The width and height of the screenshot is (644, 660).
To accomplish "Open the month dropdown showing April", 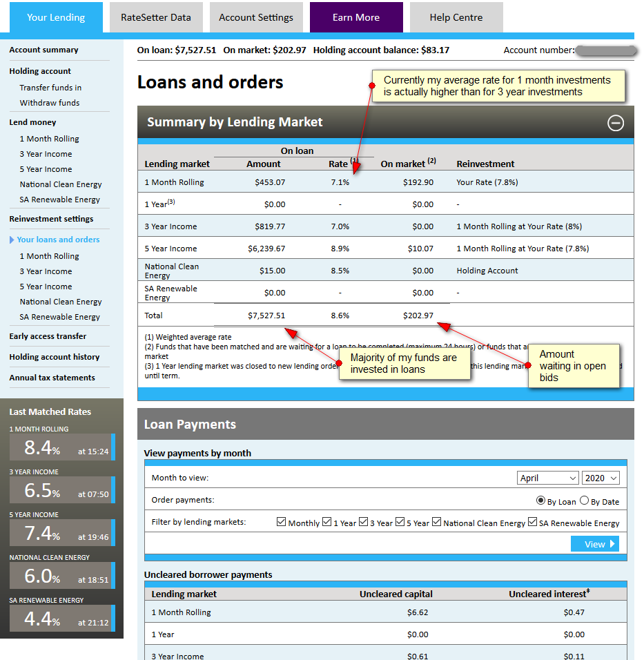I will (x=547, y=478).
